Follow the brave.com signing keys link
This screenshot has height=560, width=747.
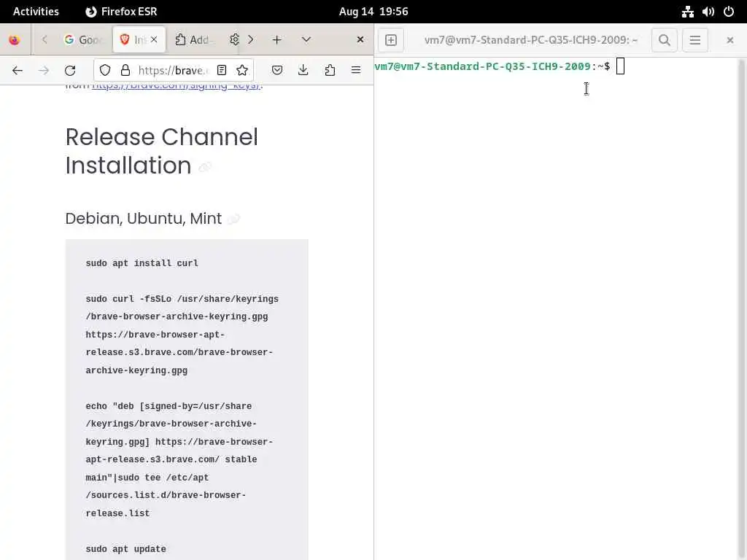tap(177, 87)
